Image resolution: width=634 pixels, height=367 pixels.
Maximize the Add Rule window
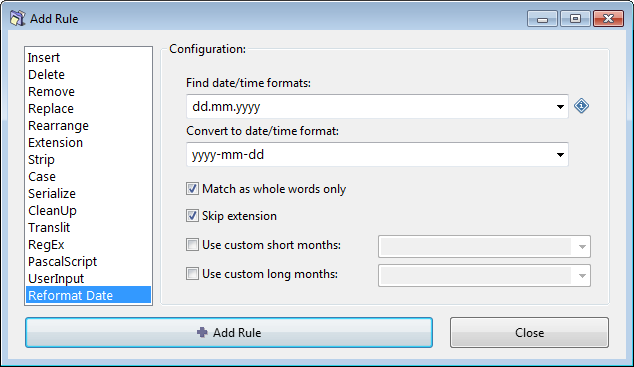coord(575,19)
